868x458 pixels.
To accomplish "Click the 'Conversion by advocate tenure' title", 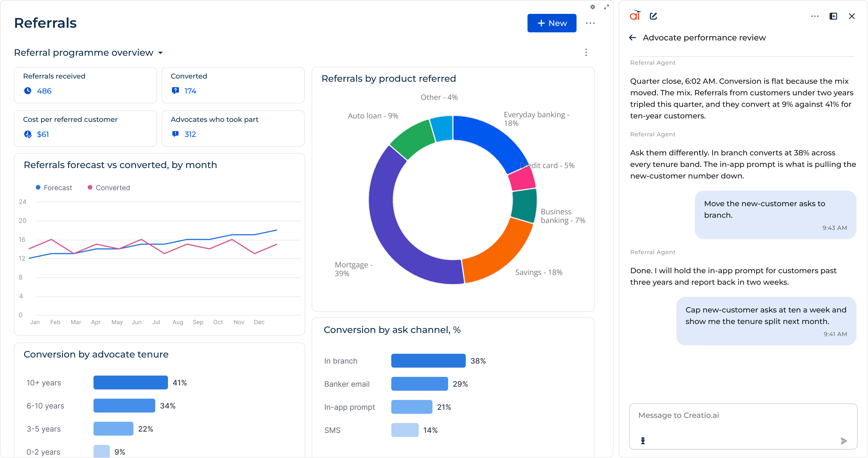I will pos(96,354).
